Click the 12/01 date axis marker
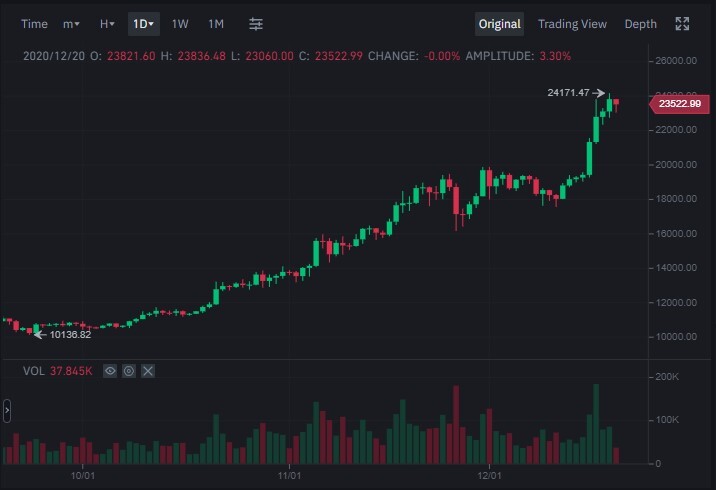This screenshot has height=490, width=716. tap(490, 475)
